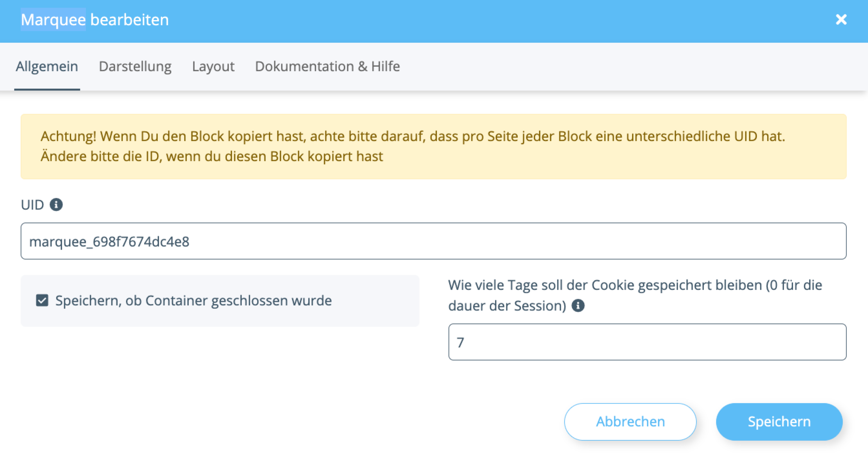Click the cookie days input field

click(647, 342)
